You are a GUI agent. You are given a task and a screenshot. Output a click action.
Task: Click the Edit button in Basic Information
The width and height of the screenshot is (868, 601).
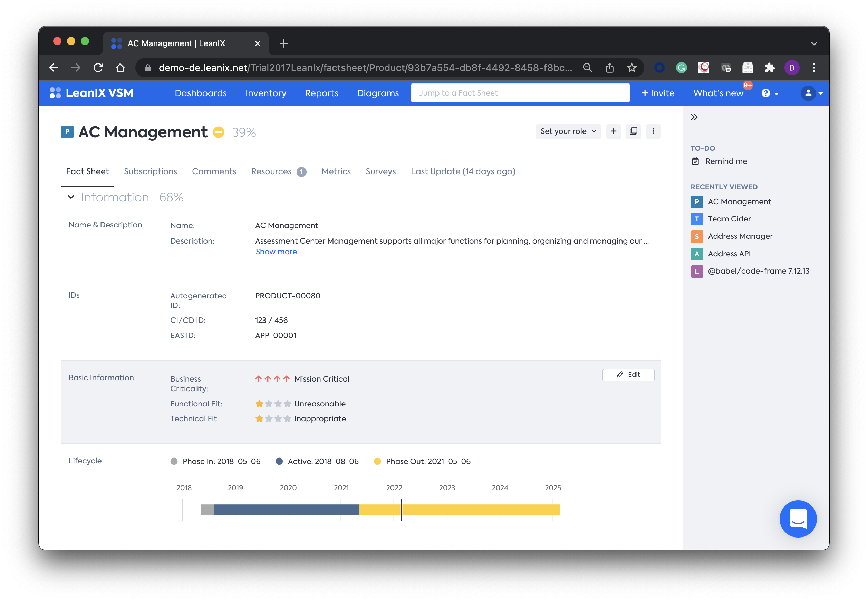[x=628, y=375]
